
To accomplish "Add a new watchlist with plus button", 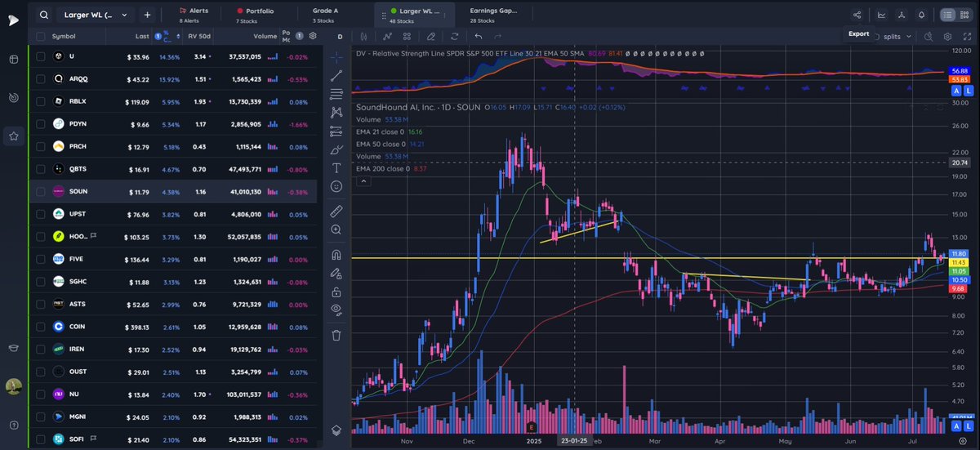I will (x=147, y=15).
